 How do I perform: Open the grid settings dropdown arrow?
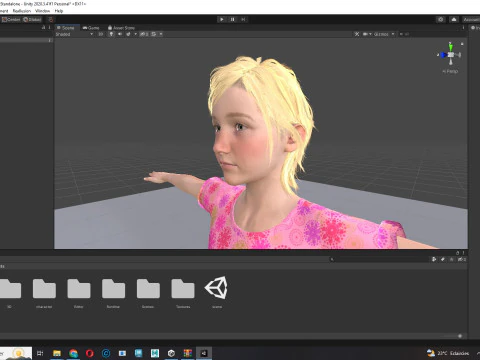[x=161, y=34]
